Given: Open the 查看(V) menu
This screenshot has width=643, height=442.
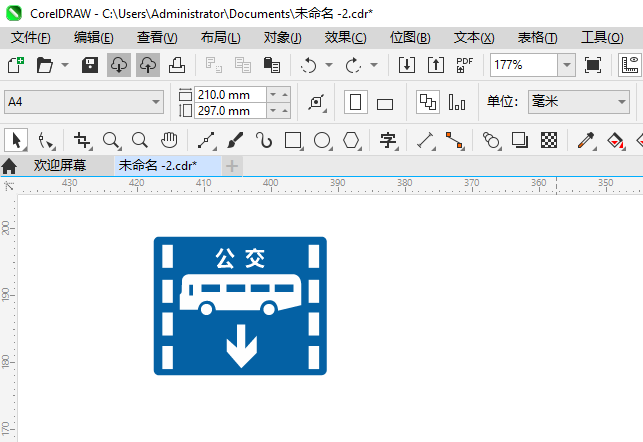Looking at the screenshot, I should (157, 38).
